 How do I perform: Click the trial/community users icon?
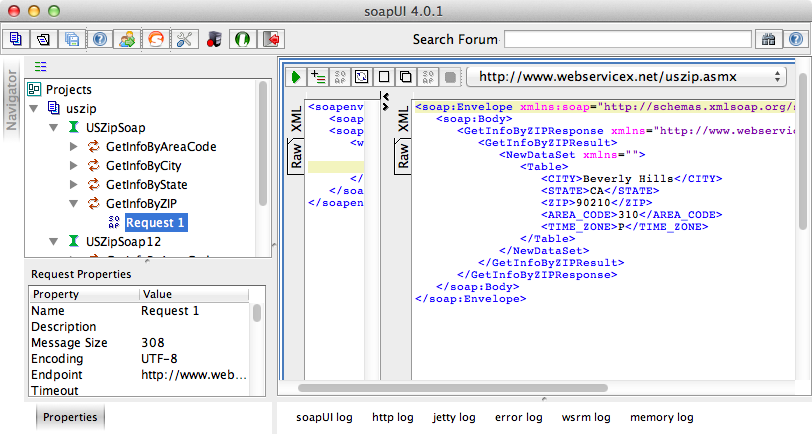(127, 39)
